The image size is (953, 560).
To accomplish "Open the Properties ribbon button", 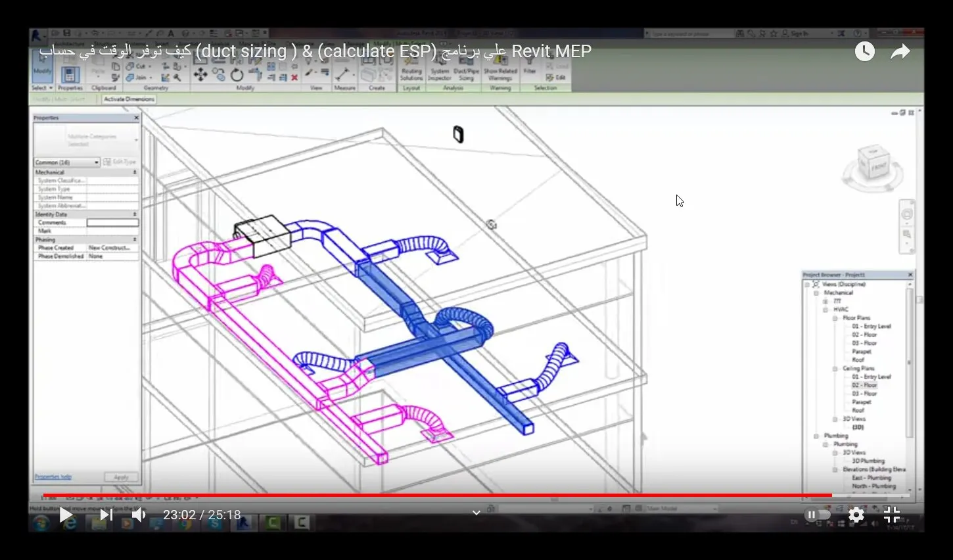I will pos(70,74).
